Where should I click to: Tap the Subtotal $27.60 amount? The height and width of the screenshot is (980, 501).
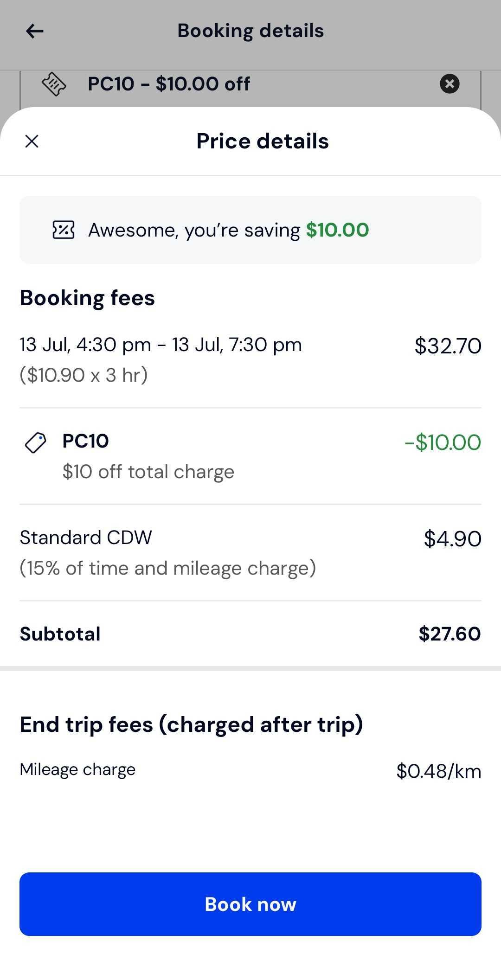tap(450, 634)
